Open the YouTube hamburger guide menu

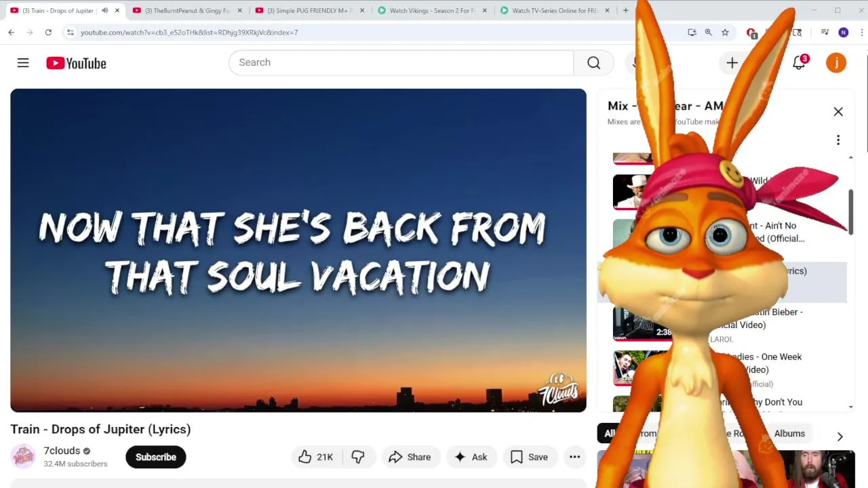23,63
